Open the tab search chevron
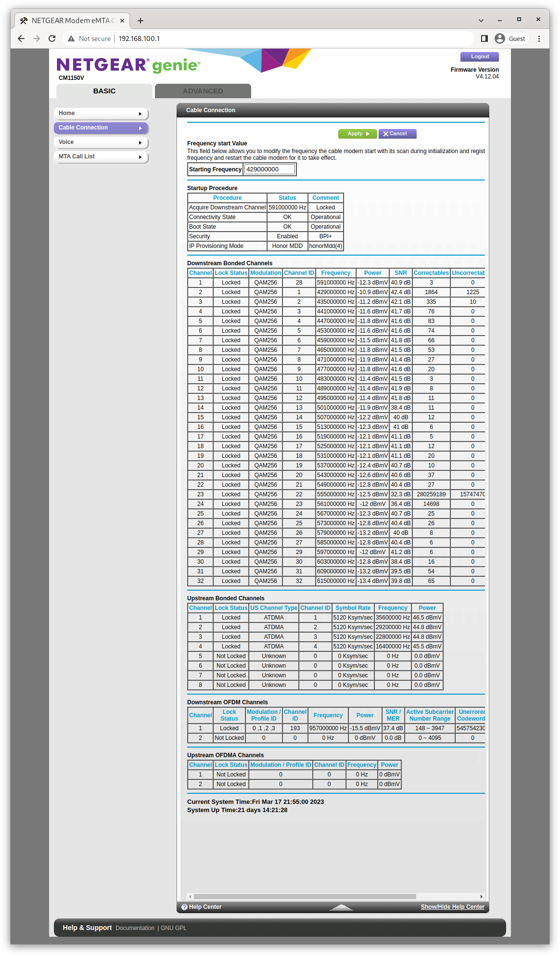The image size is (560, 956). coord(481,21)
